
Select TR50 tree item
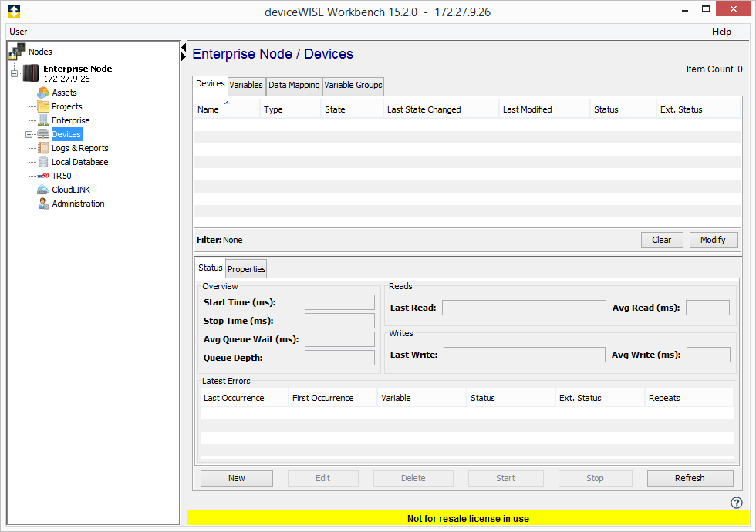pyautogui.click(x=61, y=176)
